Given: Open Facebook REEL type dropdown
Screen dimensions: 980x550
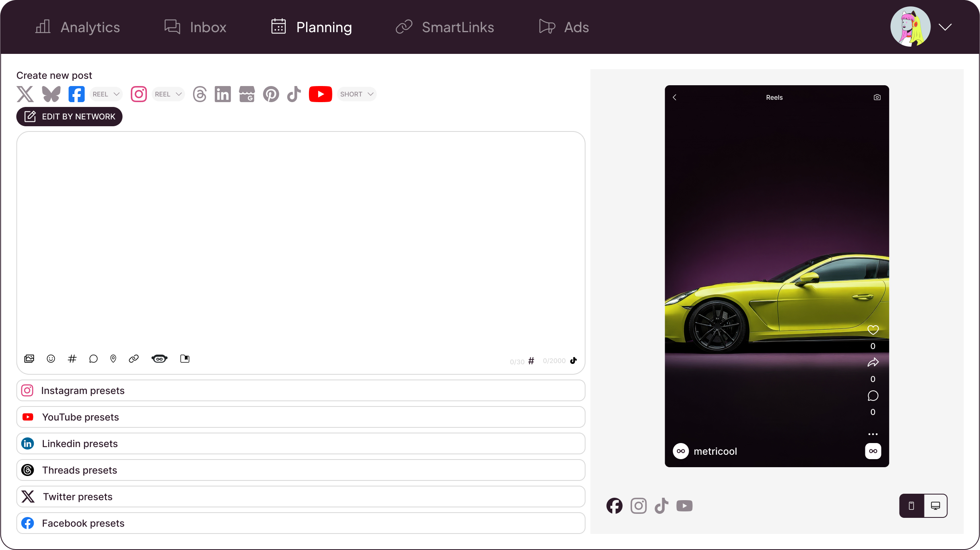Looking at the screenshot, I should click(106, 94).
